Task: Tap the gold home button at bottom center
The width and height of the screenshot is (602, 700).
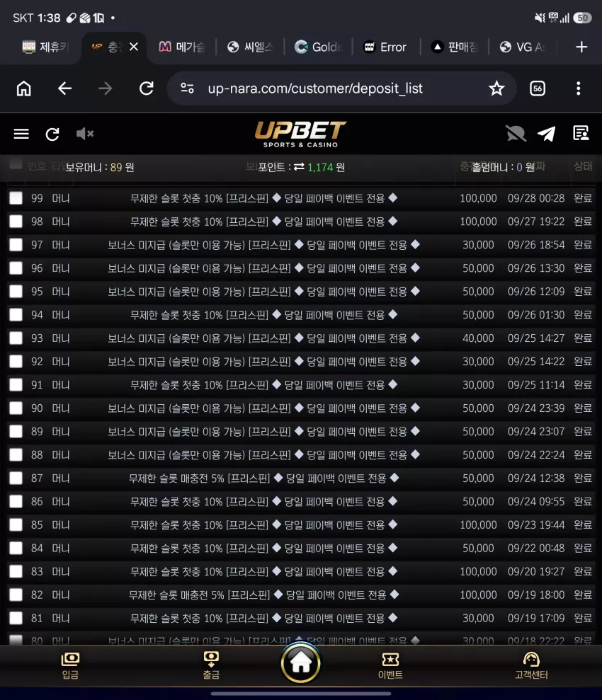Action: 300,663
